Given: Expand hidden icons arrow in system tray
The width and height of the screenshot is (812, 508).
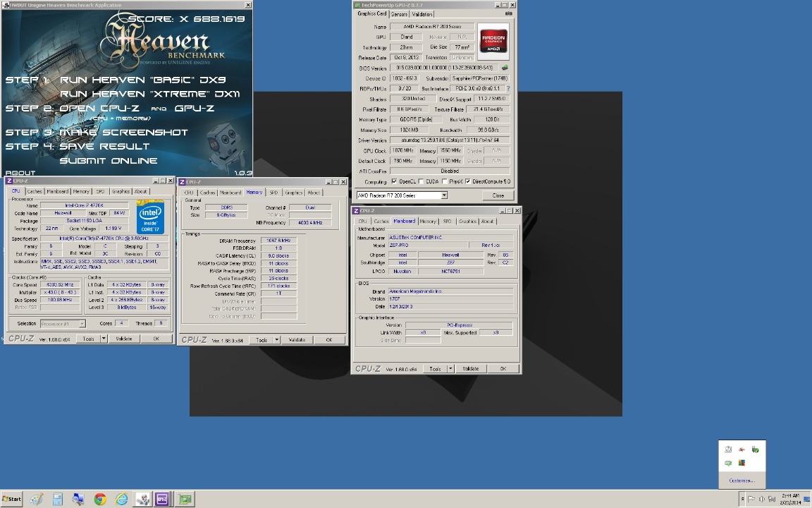Looking at the screenshot, I should (743, 499).
